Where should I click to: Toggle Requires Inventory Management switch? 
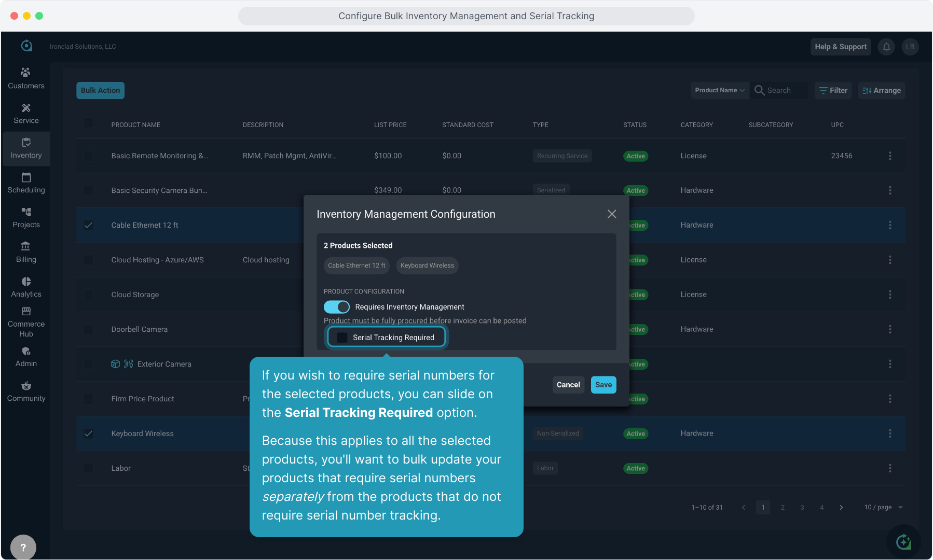[337, 307]
